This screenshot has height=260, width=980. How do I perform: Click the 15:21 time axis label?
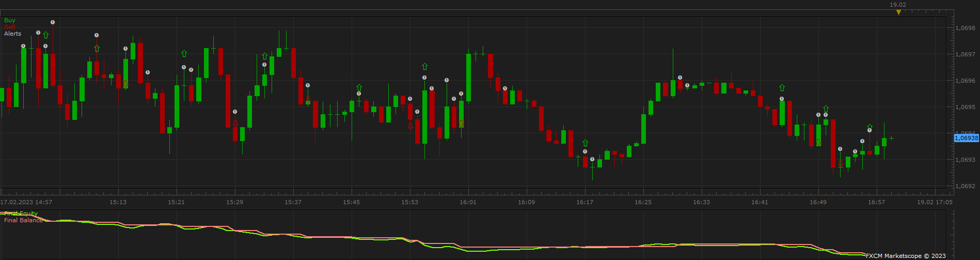176,202
